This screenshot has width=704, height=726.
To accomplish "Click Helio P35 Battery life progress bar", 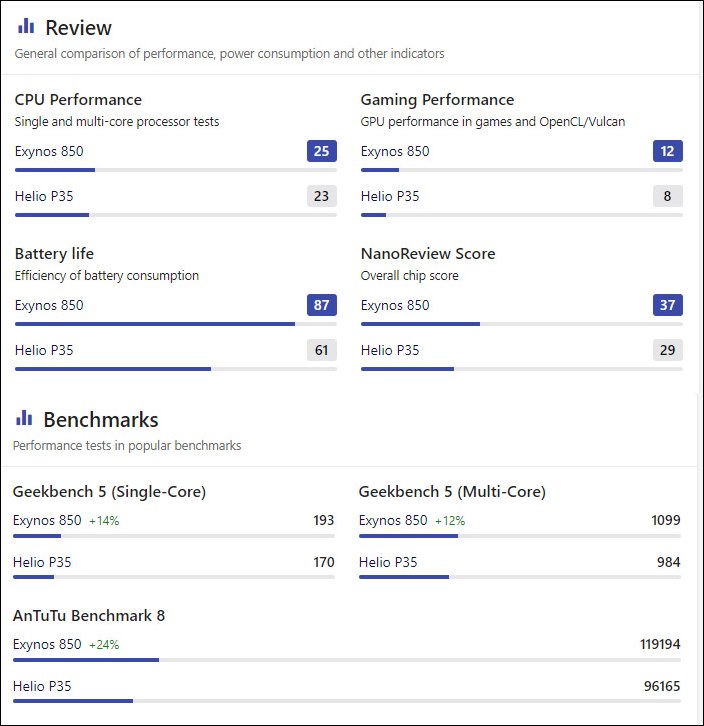I will [x=176, y=369].
